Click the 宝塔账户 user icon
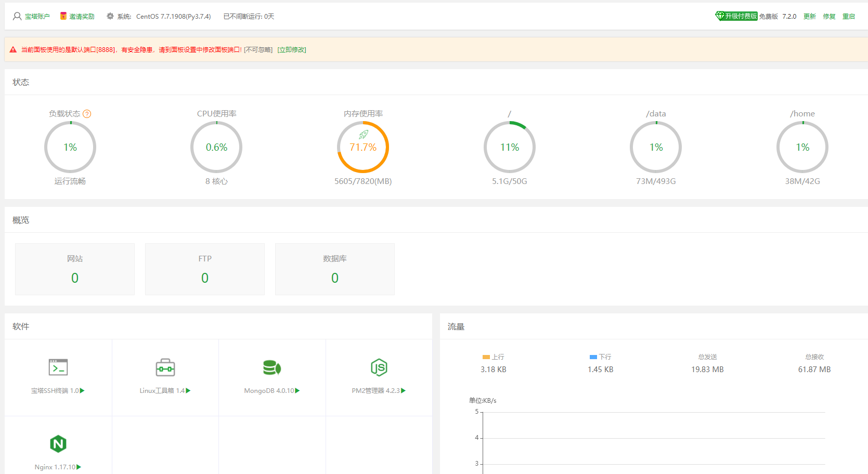The height and width of the screenshot is (474, 868). 17,16
